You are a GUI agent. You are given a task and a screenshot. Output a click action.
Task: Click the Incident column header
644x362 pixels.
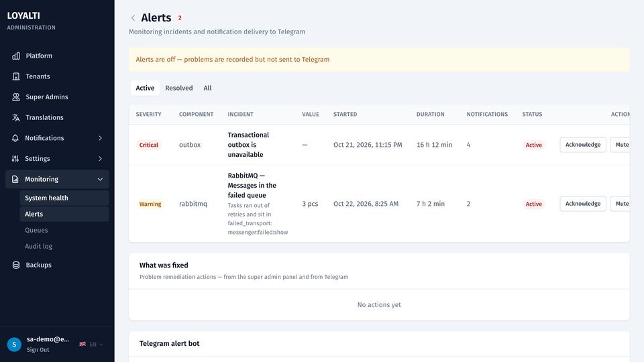[241, 114]
